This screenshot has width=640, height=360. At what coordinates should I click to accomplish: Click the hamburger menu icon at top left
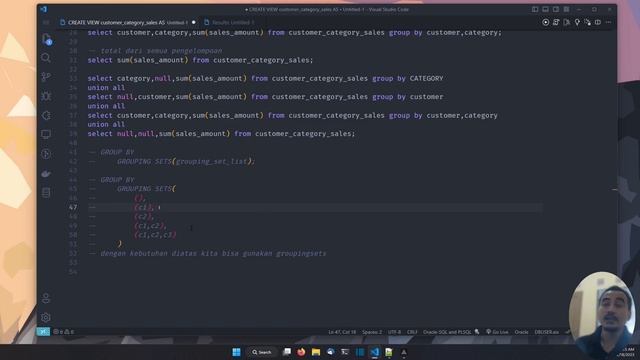pos(46,22)
